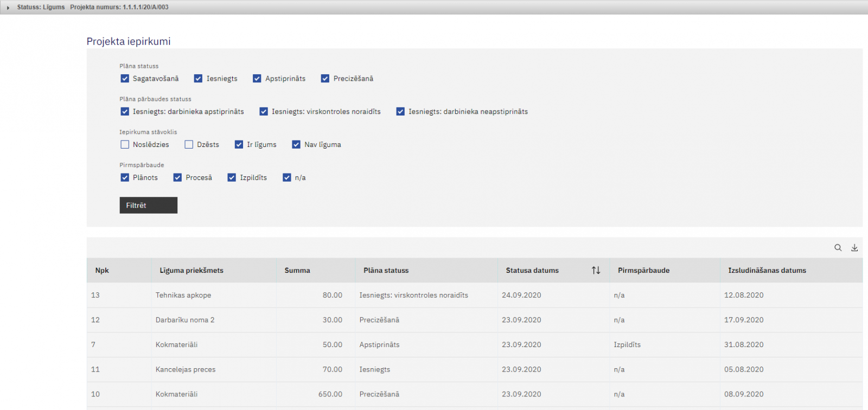Uncheck the Precizēšanā filter
The image size is (868, 410).
325,79
